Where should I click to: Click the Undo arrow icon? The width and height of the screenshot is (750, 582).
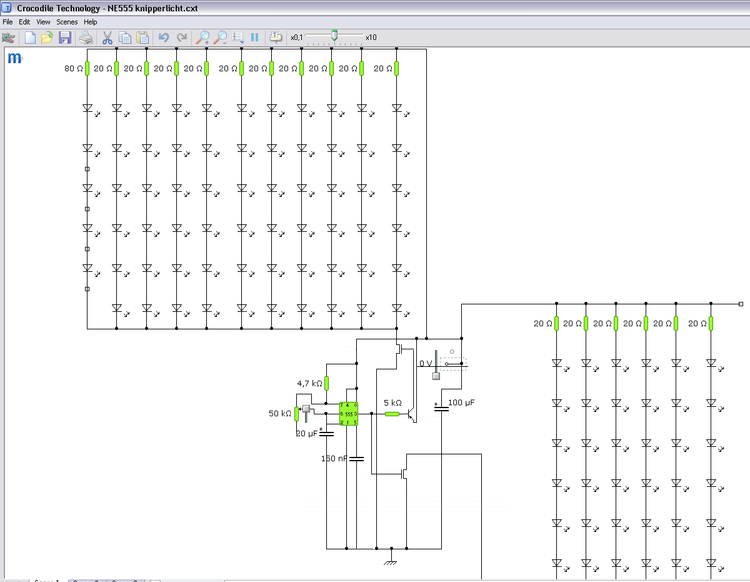pyautogui.click(x=164, y=38)
